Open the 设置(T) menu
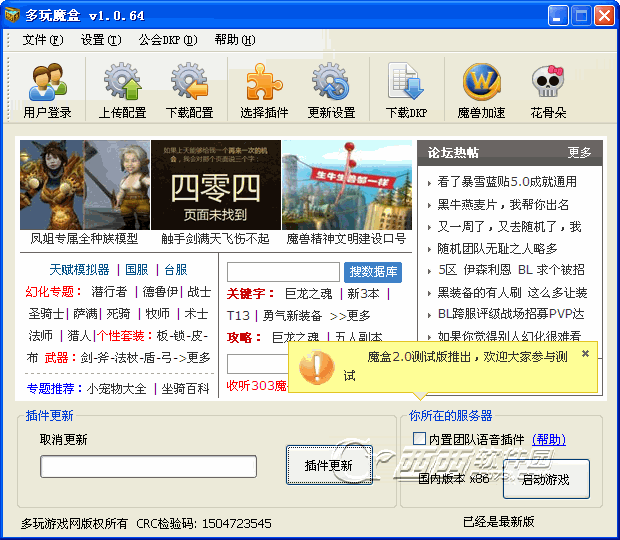Screen dimensions: 620x540 [101, 40]
